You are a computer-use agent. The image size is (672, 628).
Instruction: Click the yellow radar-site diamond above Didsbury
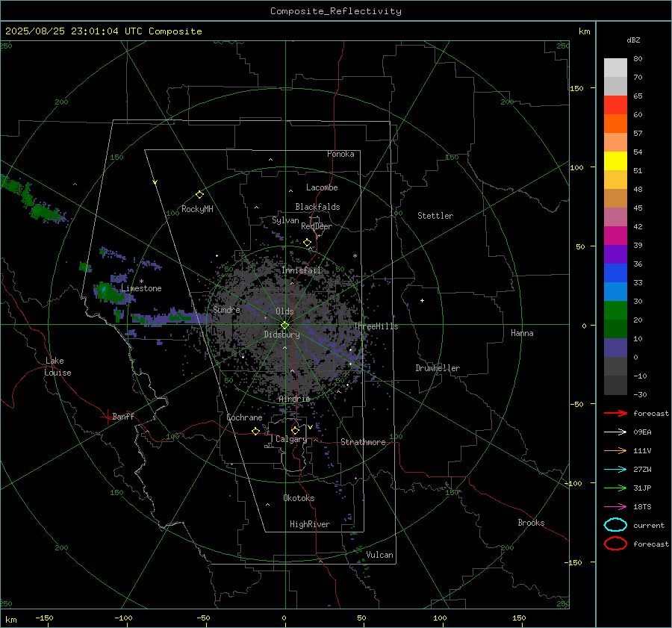coord(284,326)
